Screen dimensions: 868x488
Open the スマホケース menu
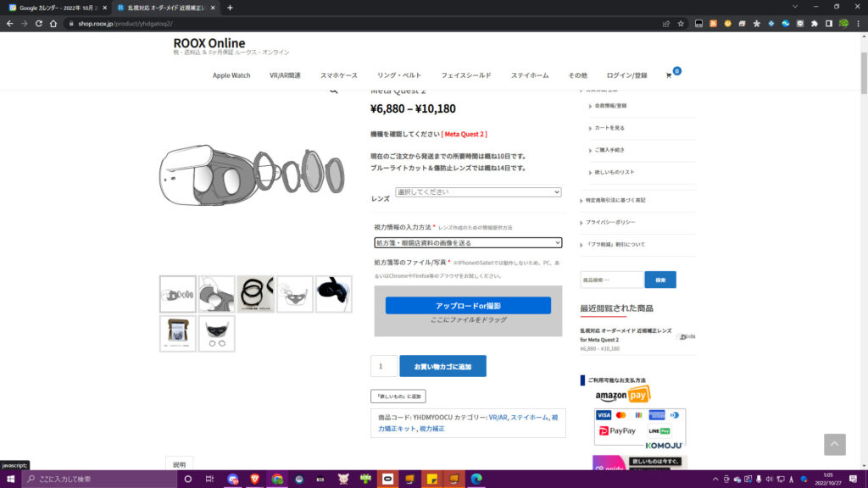[339, 75]
